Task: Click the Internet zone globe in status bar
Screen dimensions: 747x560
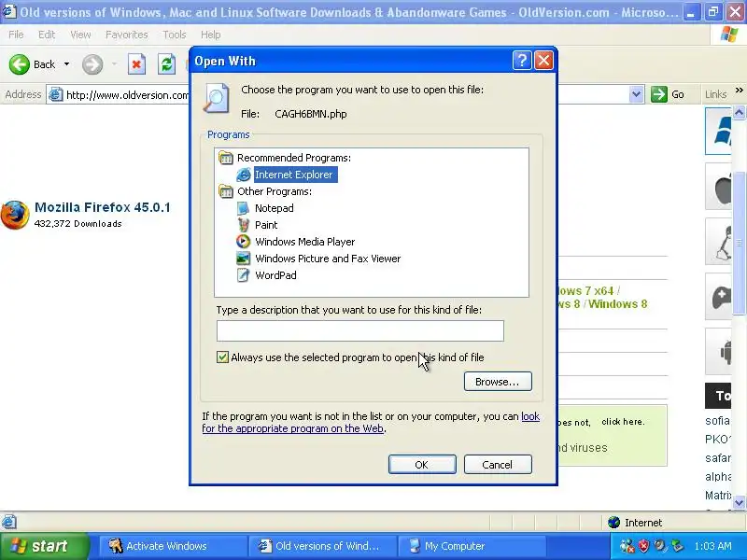Action: pos(613,523)
